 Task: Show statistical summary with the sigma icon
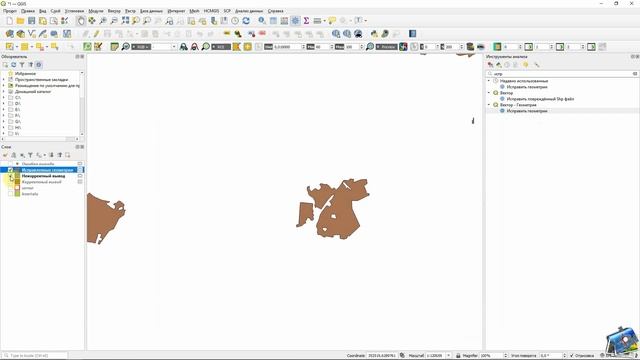(x=306, y=20)
